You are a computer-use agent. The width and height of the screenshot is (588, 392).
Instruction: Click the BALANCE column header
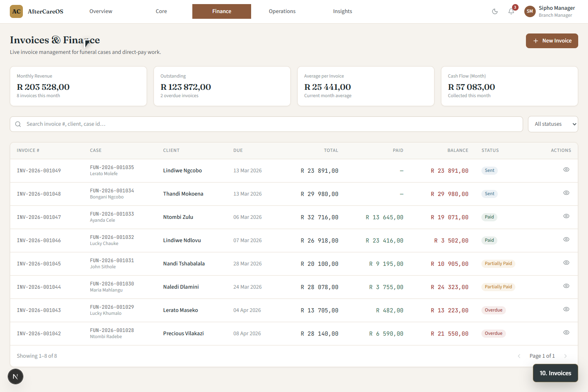click(x=458, y=151)
